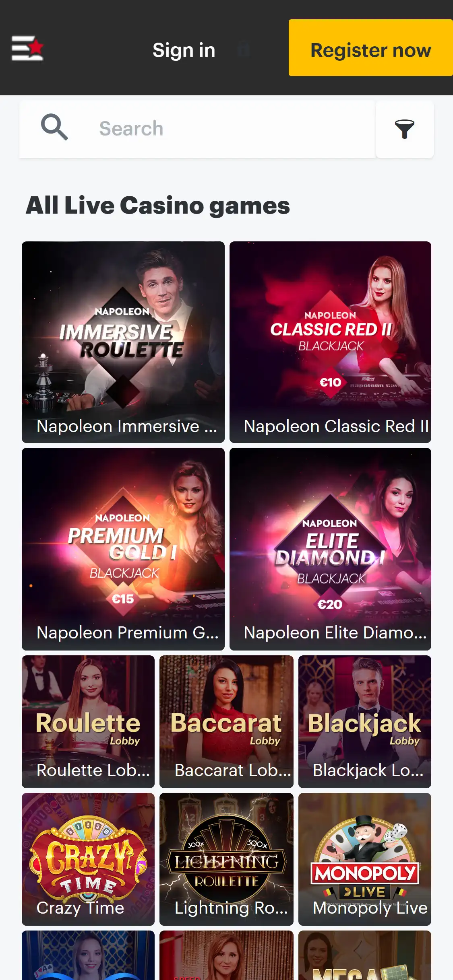Open Napoleon Classic Red II Blackjack
The image size is (453, 980).
(x=330, y=342)
